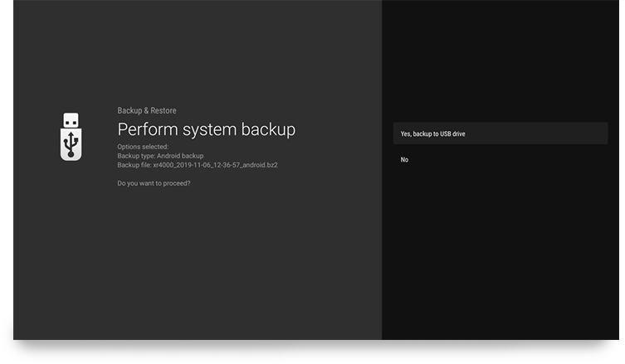Choose No to cancel backup
The width and height of the screenshot is (625, 364).
pos(500,159)
